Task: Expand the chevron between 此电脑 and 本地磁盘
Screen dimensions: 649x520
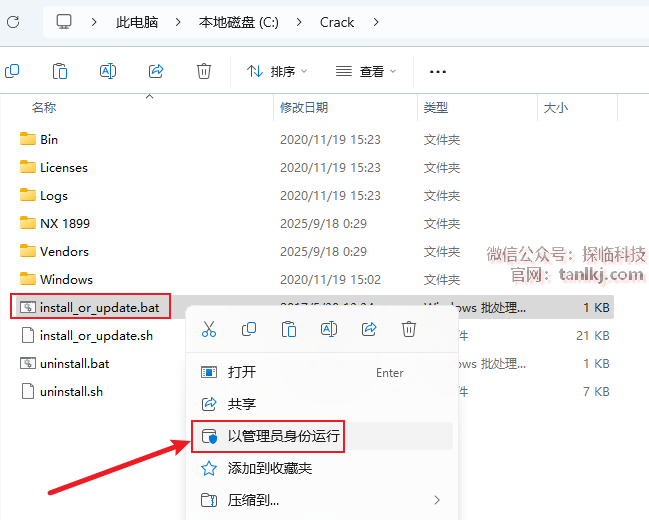Action: coord(178,22)
